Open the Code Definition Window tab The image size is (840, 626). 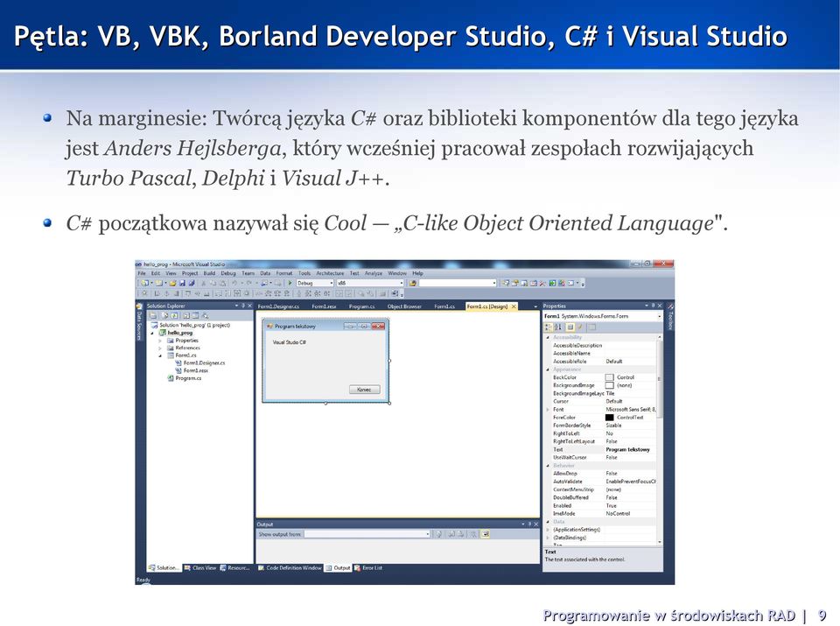290,567
